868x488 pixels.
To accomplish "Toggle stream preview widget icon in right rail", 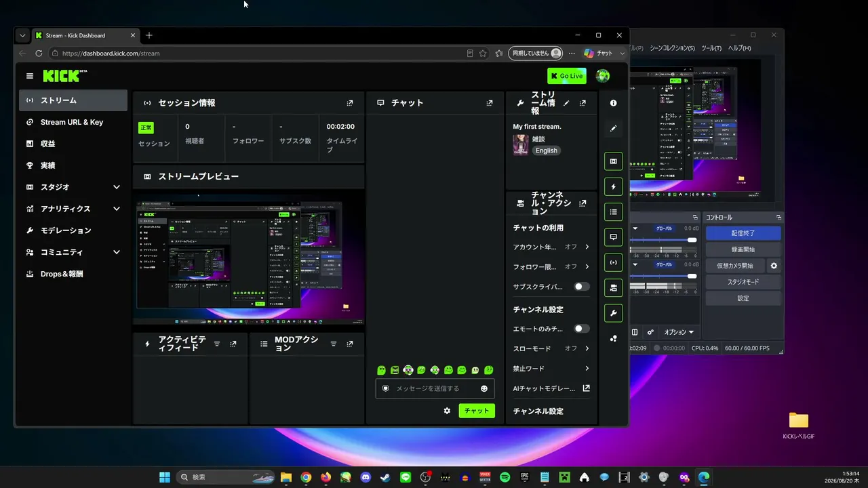I will (613, 161).
